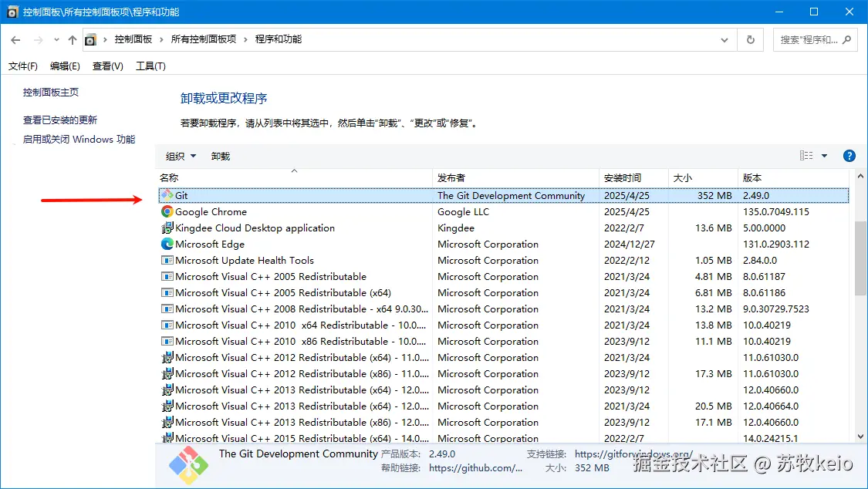
Task: Sort by the 大小 column header
Action: pyautogui.click(x=703, y=177)
